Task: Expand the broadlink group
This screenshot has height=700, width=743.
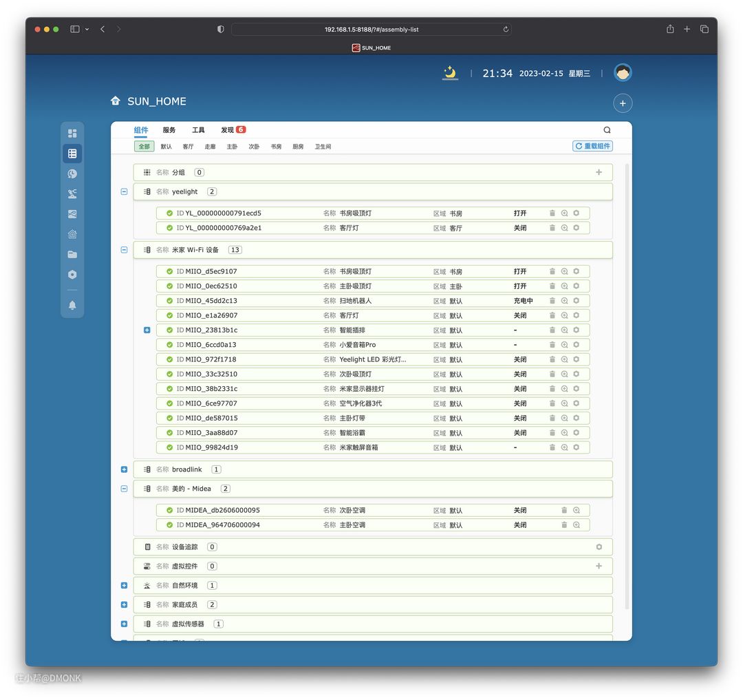Action: pyautogui.click(x=124, y=469)
